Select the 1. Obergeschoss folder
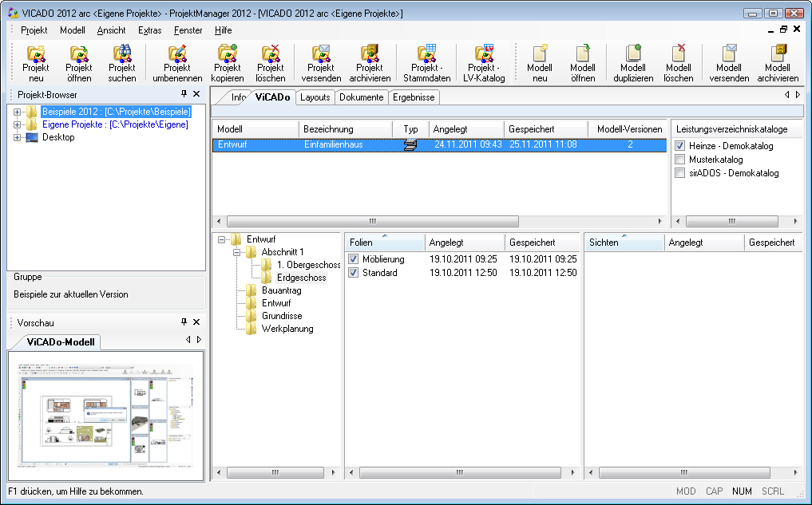 click(x=309, y=265)
